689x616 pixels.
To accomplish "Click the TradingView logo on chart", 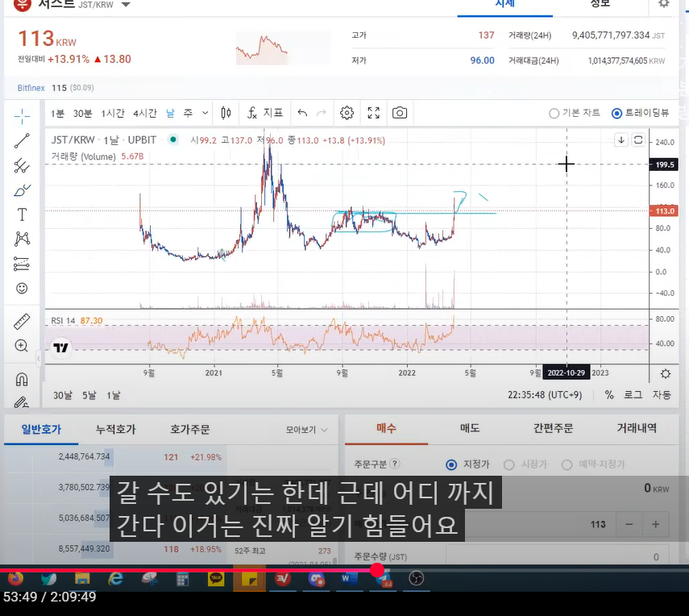I will [x=60, y=348].
